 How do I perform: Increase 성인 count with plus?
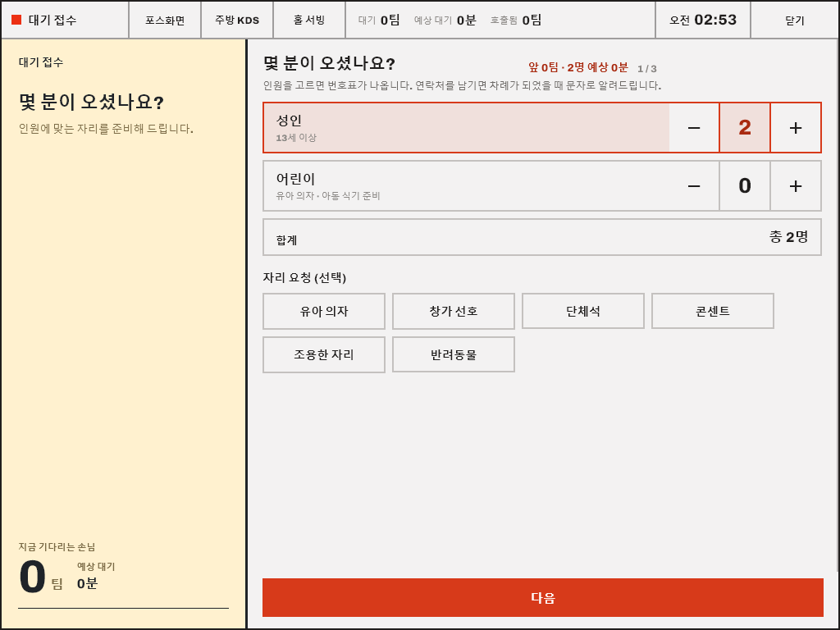(x=796, y=127)
